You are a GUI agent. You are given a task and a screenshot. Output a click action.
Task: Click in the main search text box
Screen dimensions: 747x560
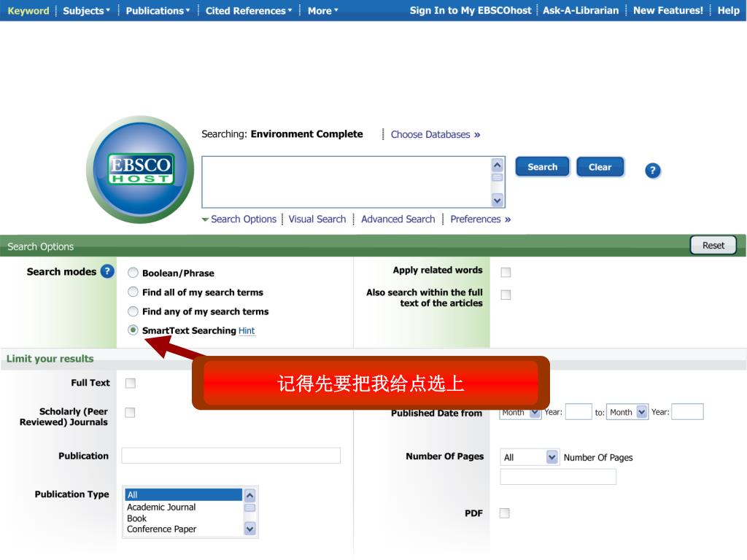pos(347,182)
